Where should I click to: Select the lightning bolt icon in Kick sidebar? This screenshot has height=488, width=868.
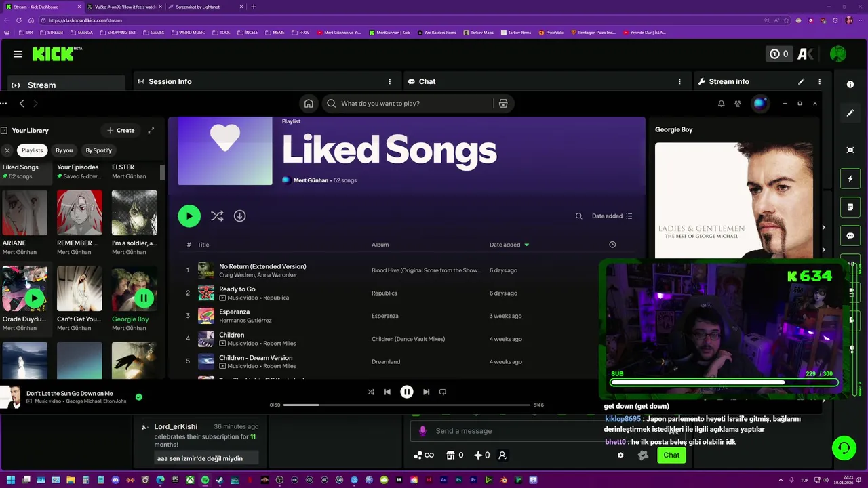pos(850,179)
